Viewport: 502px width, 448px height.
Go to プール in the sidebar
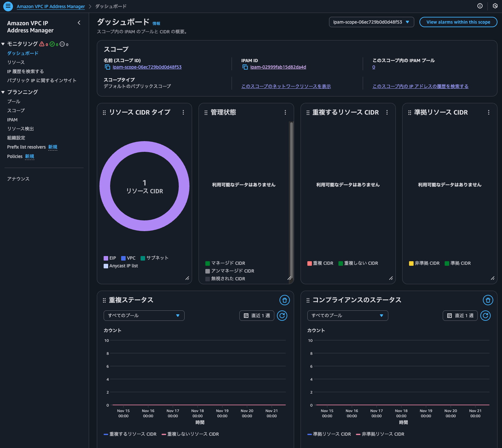[14, 101]
